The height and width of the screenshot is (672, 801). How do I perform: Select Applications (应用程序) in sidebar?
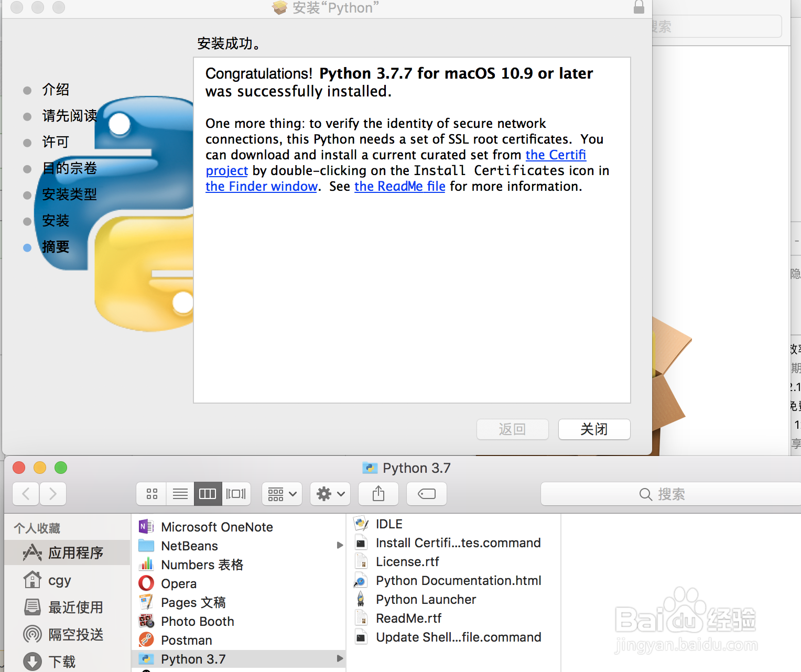click(67, 552)
